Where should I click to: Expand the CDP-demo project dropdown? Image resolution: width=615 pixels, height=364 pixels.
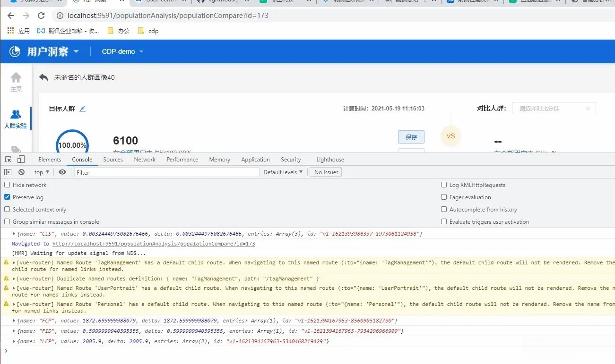pyautogui.click(x=122, y=51)
